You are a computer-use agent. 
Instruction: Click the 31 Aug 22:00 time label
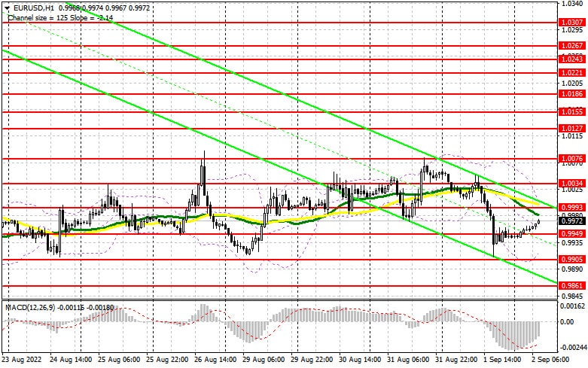[457, 360]
